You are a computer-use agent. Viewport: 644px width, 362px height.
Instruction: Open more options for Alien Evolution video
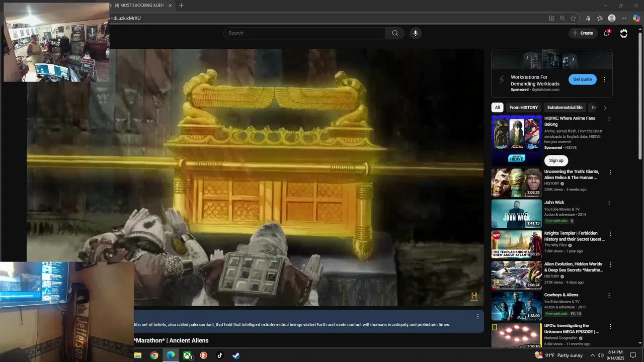click(610, 265)
